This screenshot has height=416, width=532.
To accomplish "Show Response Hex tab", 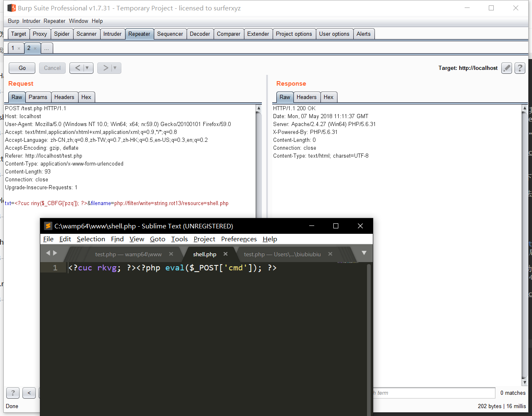I will pos(329,97).
